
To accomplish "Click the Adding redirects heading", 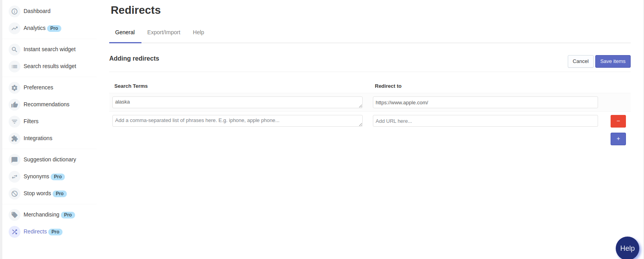I will (x=134, y=58).
